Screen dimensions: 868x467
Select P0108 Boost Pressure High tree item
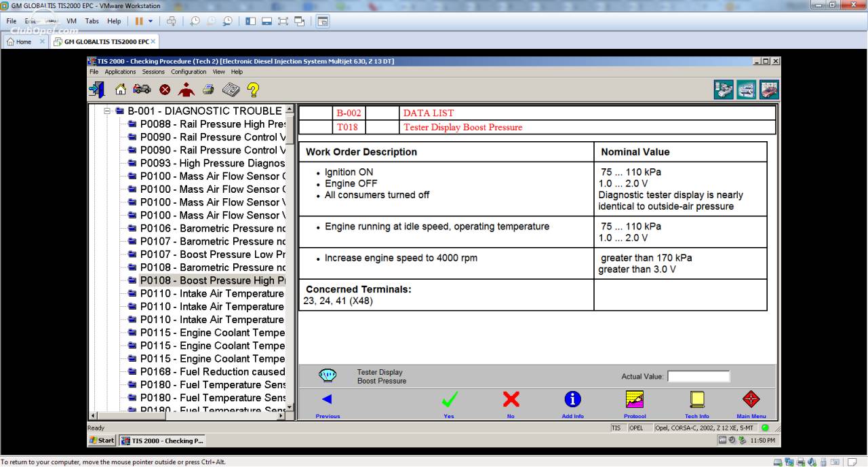(212, 280)
